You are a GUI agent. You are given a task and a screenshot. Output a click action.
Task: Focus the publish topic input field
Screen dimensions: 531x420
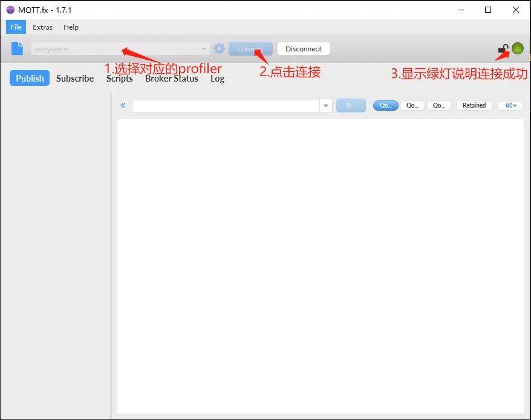[226, 105]
